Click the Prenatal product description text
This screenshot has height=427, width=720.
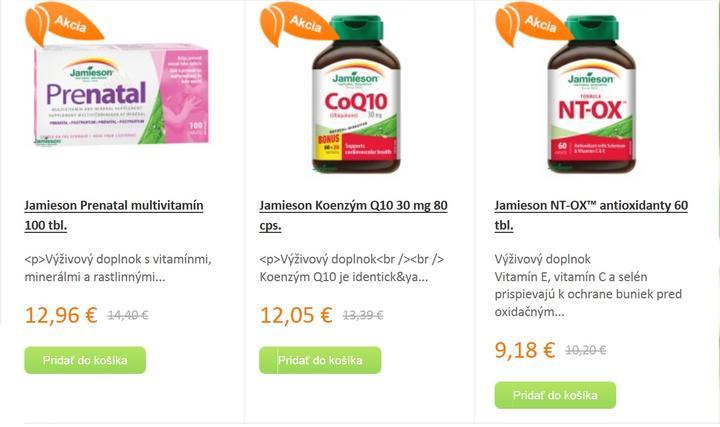coord(118,268)
